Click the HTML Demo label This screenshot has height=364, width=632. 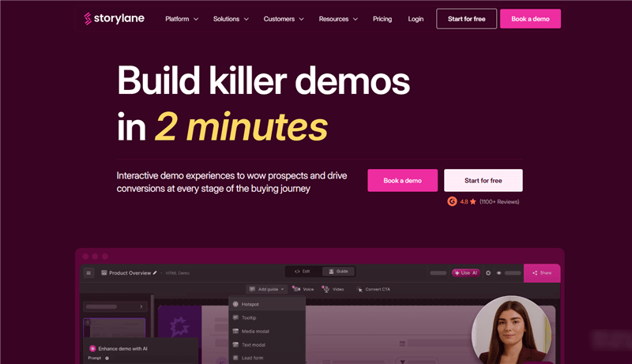click(x=177, y=273)
